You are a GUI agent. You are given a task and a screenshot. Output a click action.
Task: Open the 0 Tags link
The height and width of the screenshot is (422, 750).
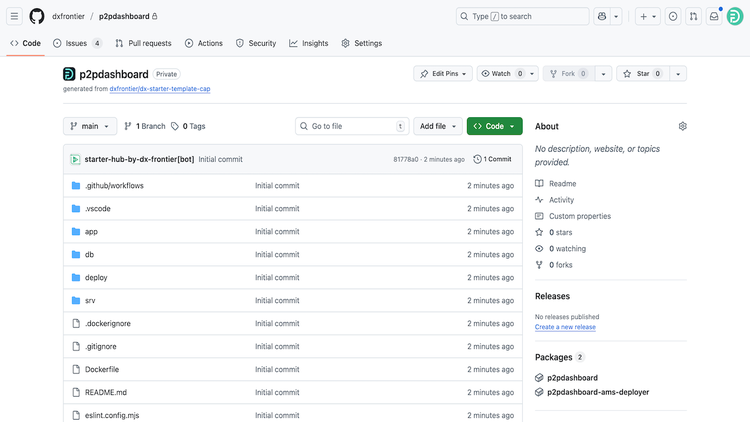click(x=188, y=126)
